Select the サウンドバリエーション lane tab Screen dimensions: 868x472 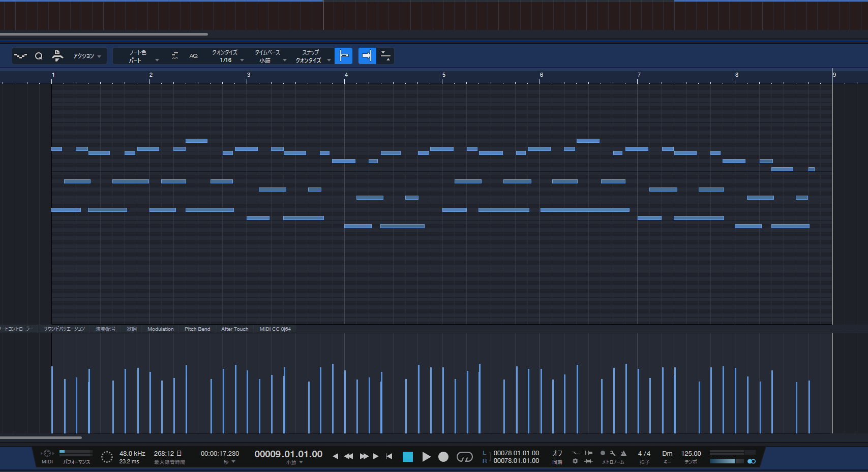(64, 329)
